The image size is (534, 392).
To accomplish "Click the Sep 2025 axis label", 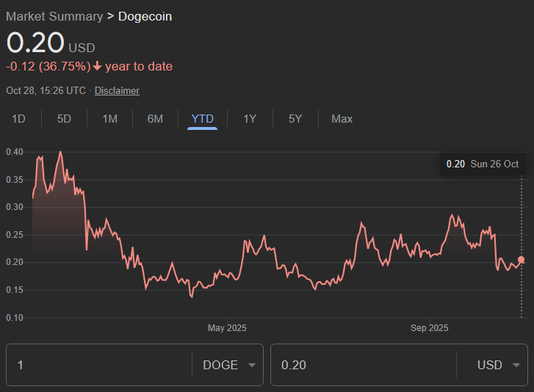I will pyautogui.click(x=429, y=328).
